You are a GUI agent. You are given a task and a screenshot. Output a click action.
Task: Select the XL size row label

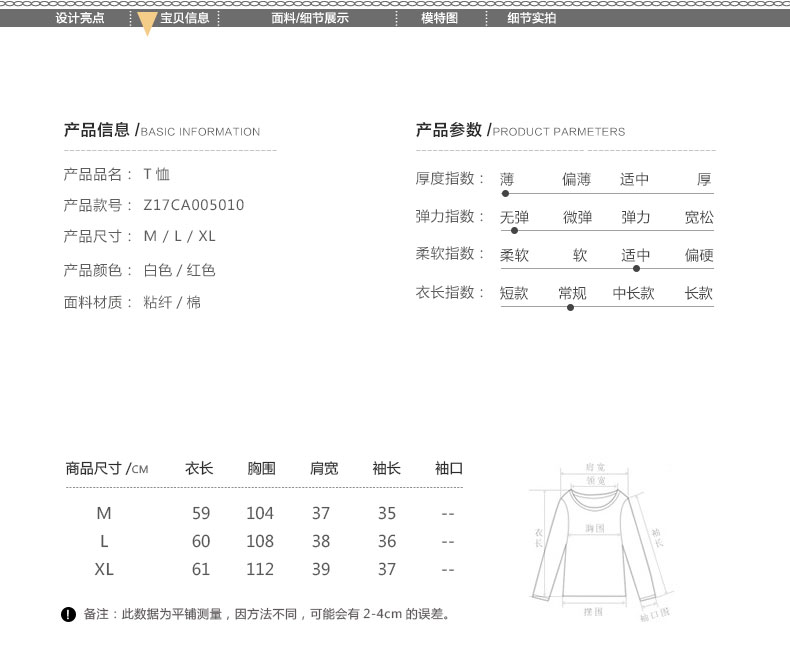pyautogui.click(x=104, y=569)
